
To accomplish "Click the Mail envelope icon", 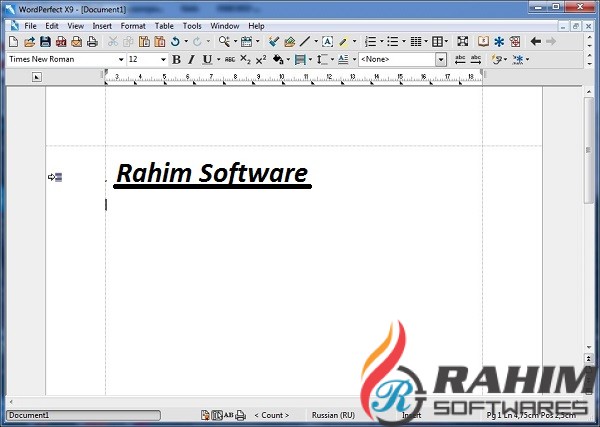I will [x=77, y=41].
